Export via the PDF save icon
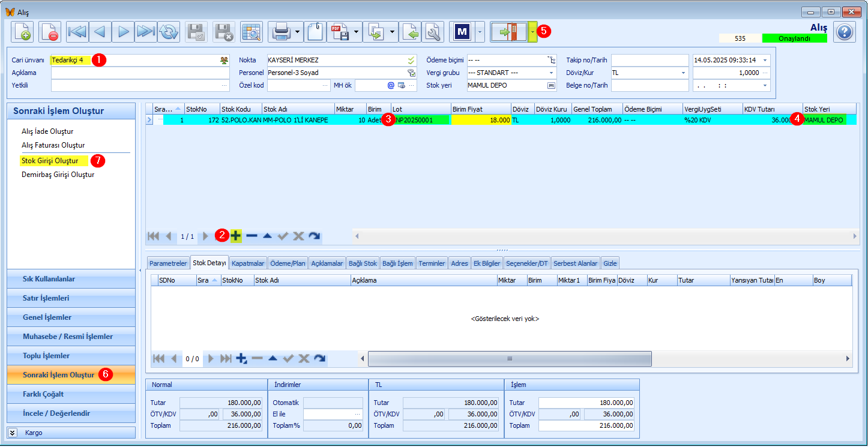The image size is (868, 447). tap(339, 31)
